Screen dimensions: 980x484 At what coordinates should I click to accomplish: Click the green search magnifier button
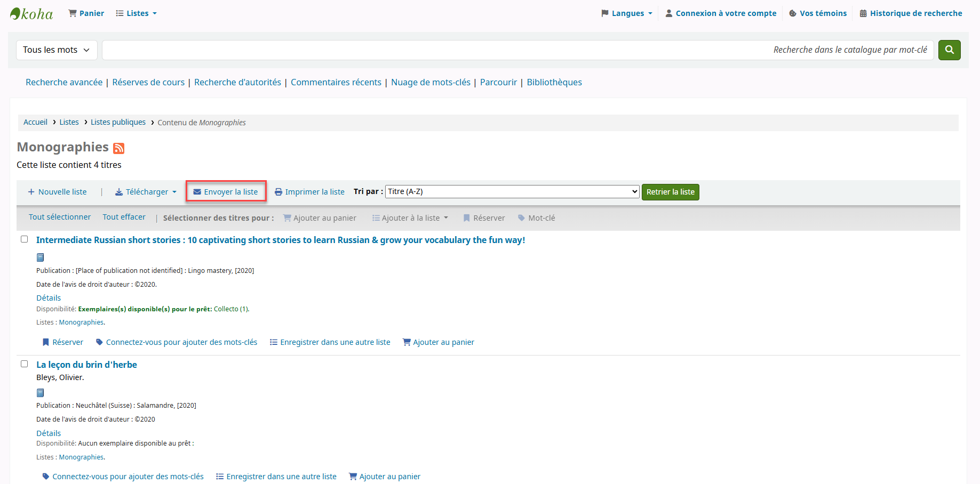click(949, 50)
